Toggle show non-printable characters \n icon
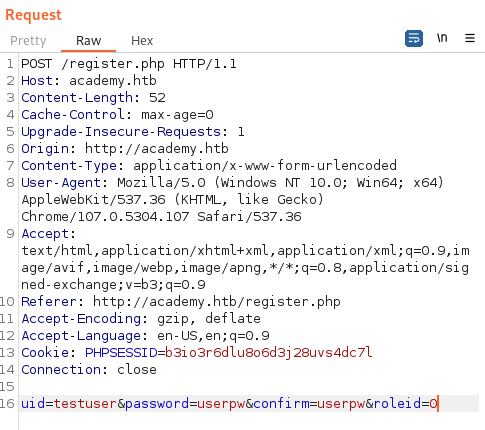The image size is (485, 430). (442, 38)
